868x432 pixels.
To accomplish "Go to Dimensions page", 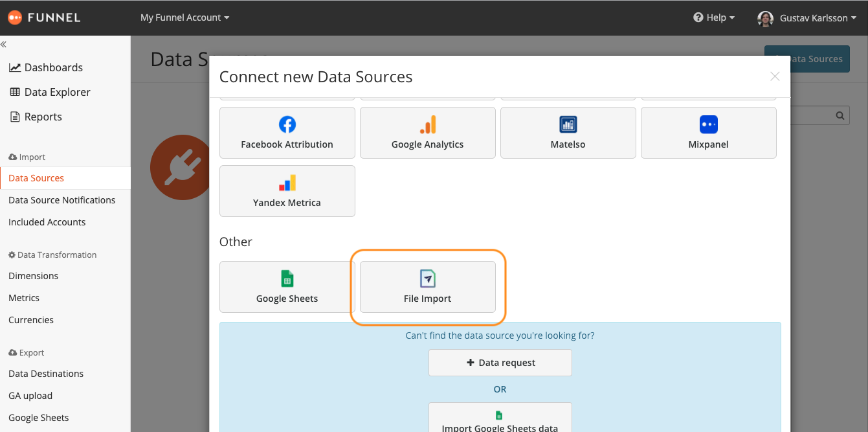I will point(34,276).
